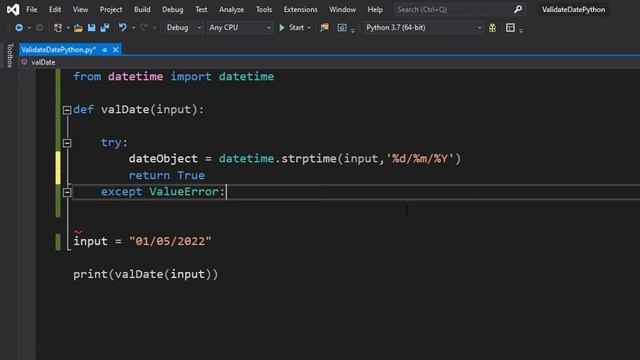The width and height of the screenshot is (640, 360).
Task: Open the valDate navigation bar dropdown
Action: tap(43, 62)
